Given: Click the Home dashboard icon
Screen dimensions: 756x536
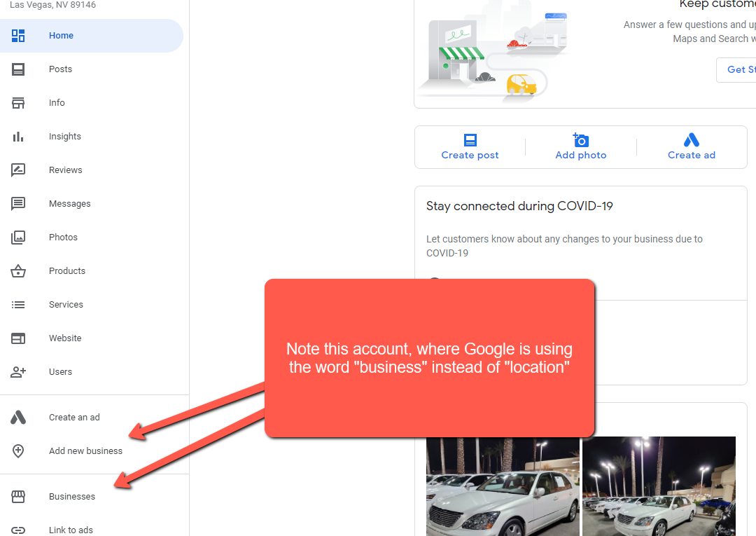Looking at the screenshot, I should [x=18, y=36].
